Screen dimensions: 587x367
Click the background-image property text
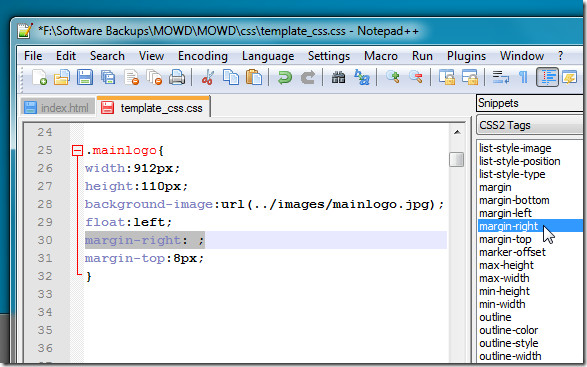click(x=149, y=204)
